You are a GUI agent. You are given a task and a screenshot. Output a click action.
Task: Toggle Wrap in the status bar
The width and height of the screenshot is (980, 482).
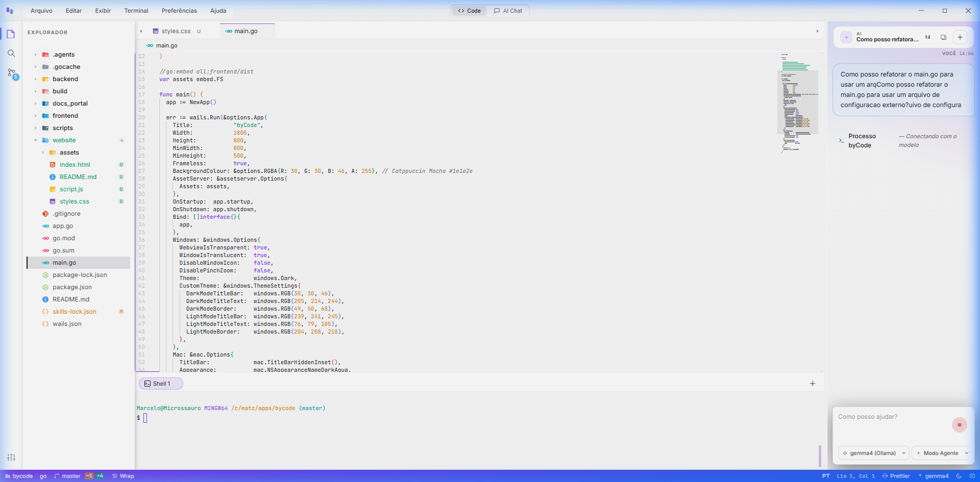click(123, 476)
